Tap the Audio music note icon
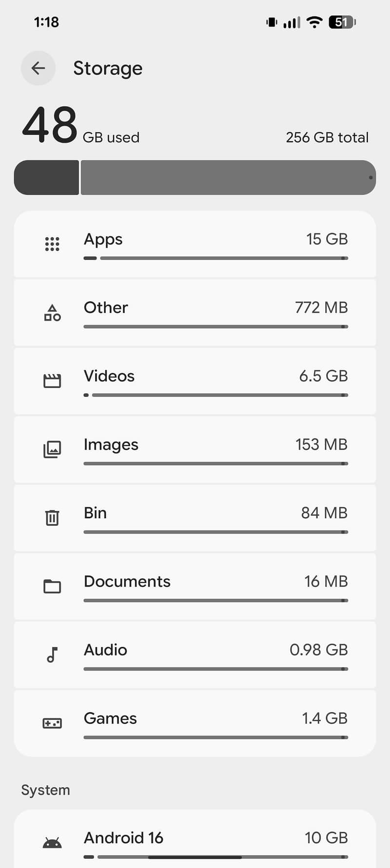This screenshot has height=868, width=390. [x=52, y=654]
